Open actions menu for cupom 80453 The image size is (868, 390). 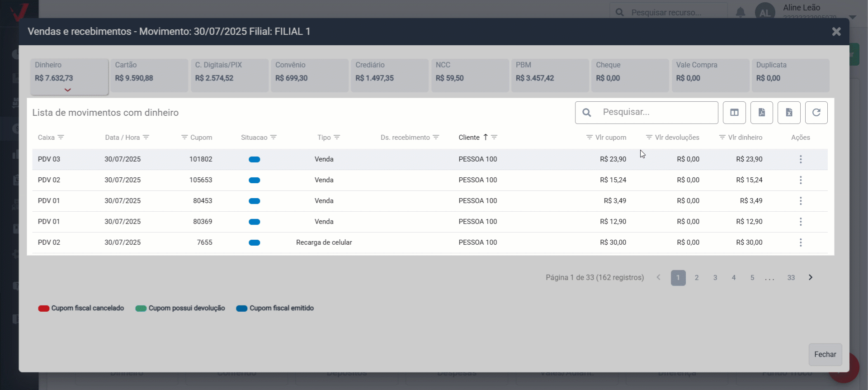tap(801, 201)
